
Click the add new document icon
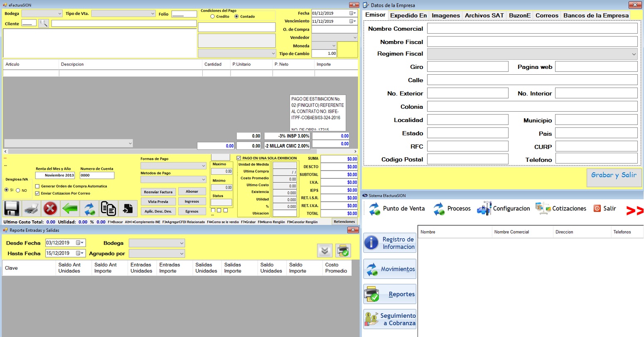128,208
